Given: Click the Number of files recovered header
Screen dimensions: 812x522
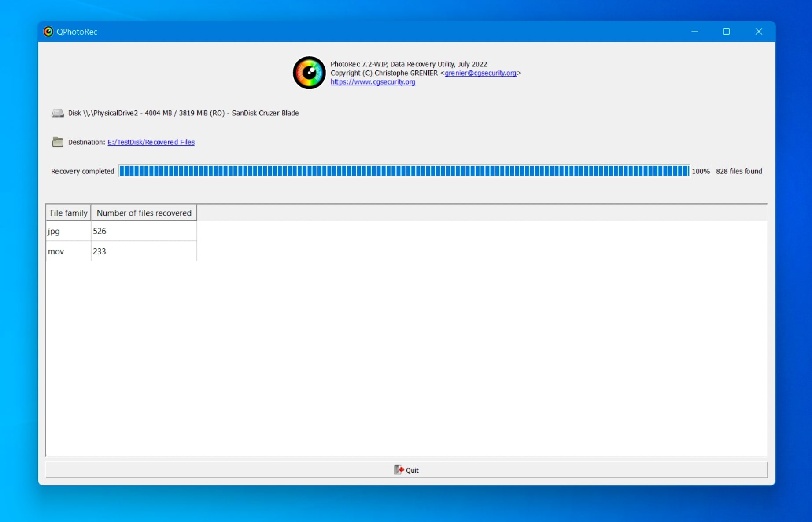Looking at the screenshot, I should pyautogui.click(x=144, y=213).
